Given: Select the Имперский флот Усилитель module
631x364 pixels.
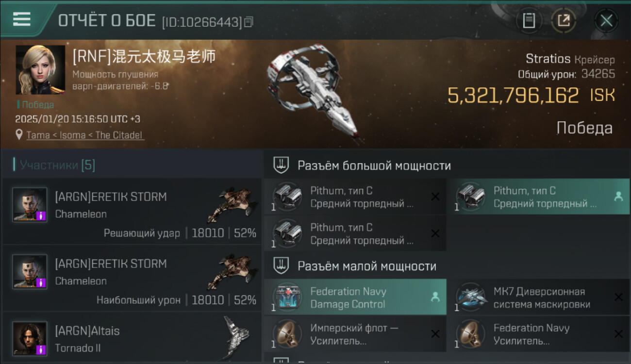Looking at the screenshot, I should (x=355, y=334).
